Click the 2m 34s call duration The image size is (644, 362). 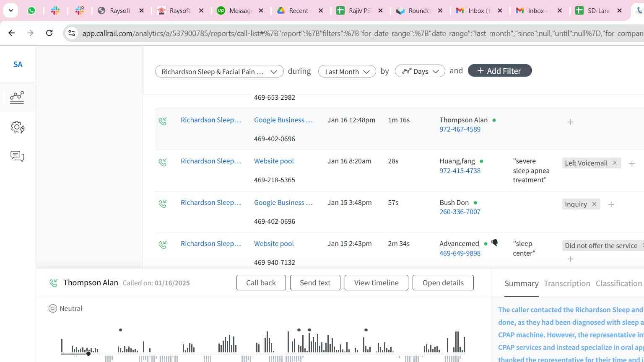[x=399, y=244]
